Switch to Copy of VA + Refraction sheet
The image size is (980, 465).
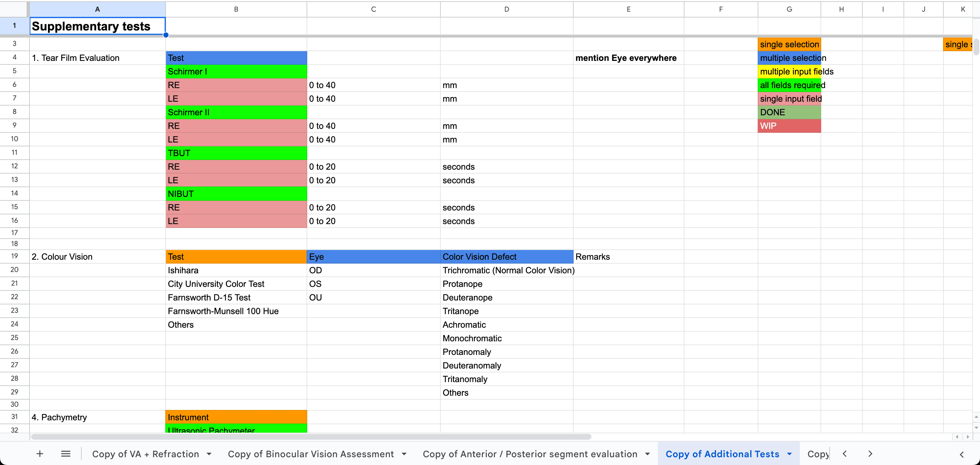click(145, 454)
